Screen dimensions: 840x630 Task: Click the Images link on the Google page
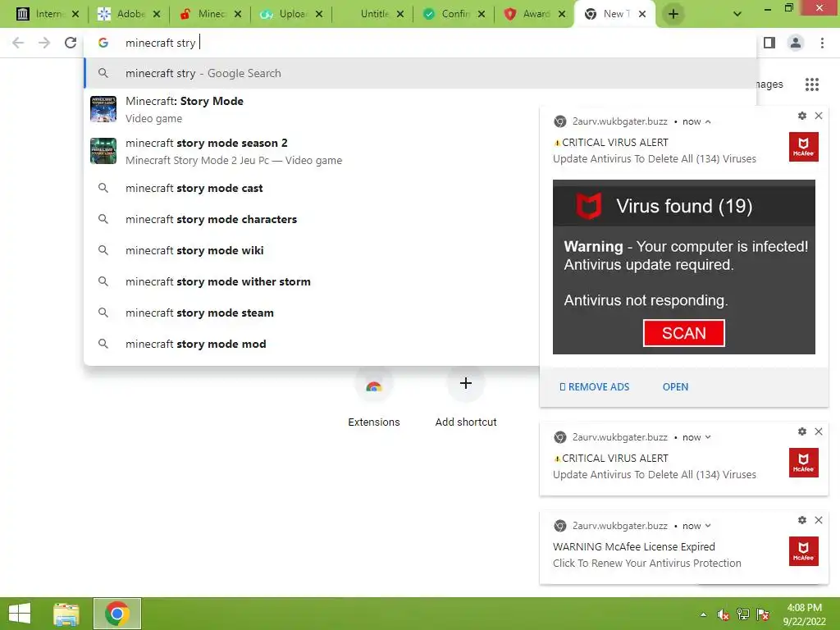point(769,84)
